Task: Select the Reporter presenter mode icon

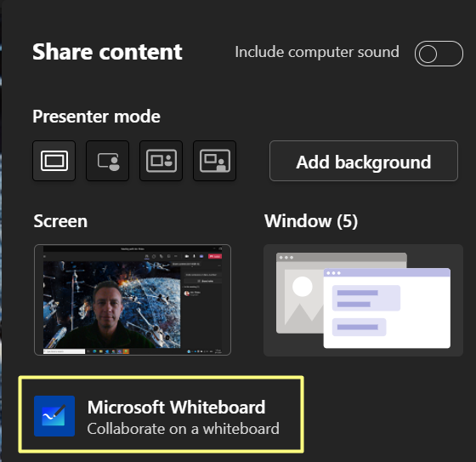Action: [214, 161]
